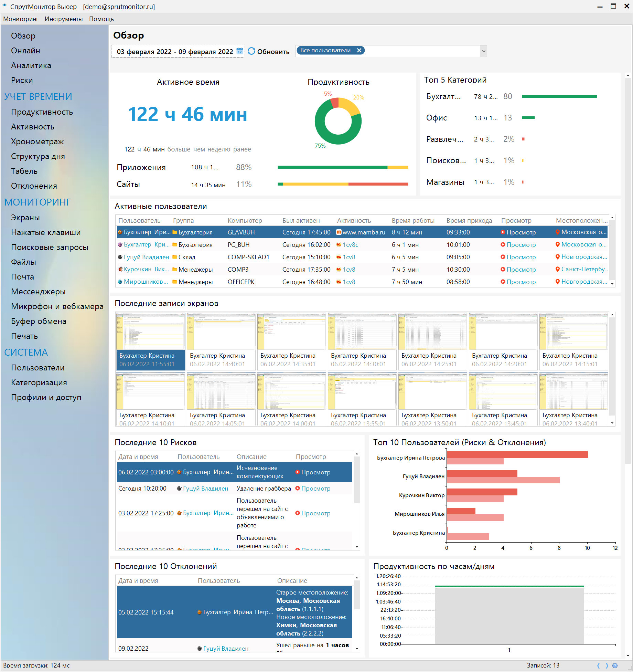Remove the Все пользователи filter tag
The height and width of the screenshot is (672, 633).
click(x=359, y=51)
